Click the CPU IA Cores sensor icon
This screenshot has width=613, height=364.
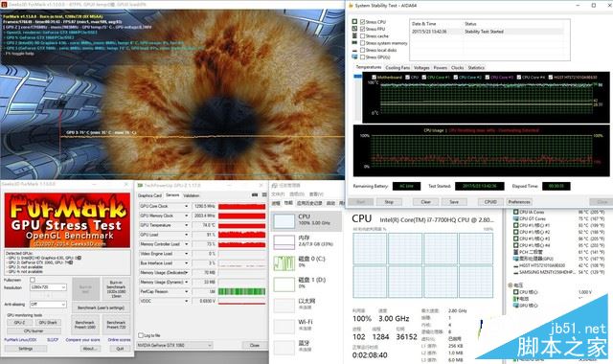click(516, 213)
